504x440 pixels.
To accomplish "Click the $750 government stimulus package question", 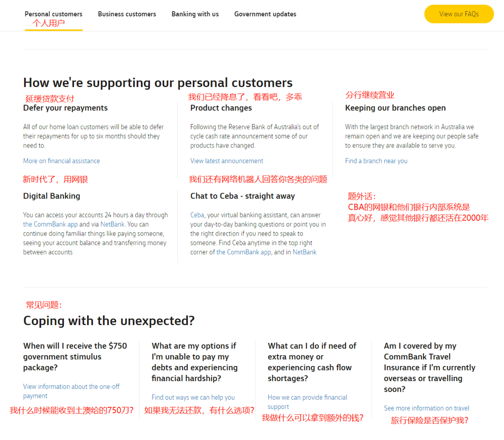I will (x=75, y=356).
